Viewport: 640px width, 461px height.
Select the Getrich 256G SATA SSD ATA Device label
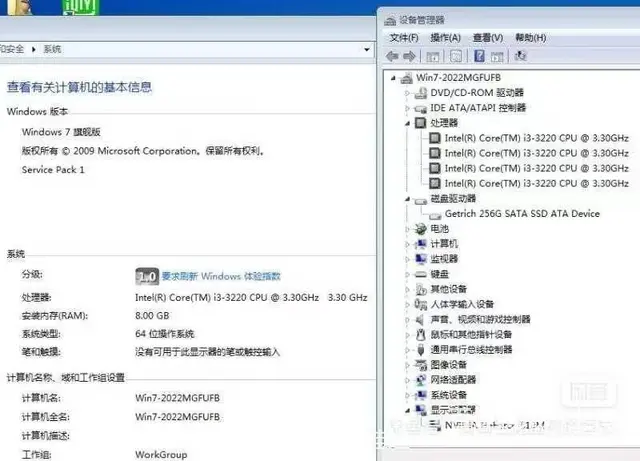522,214
